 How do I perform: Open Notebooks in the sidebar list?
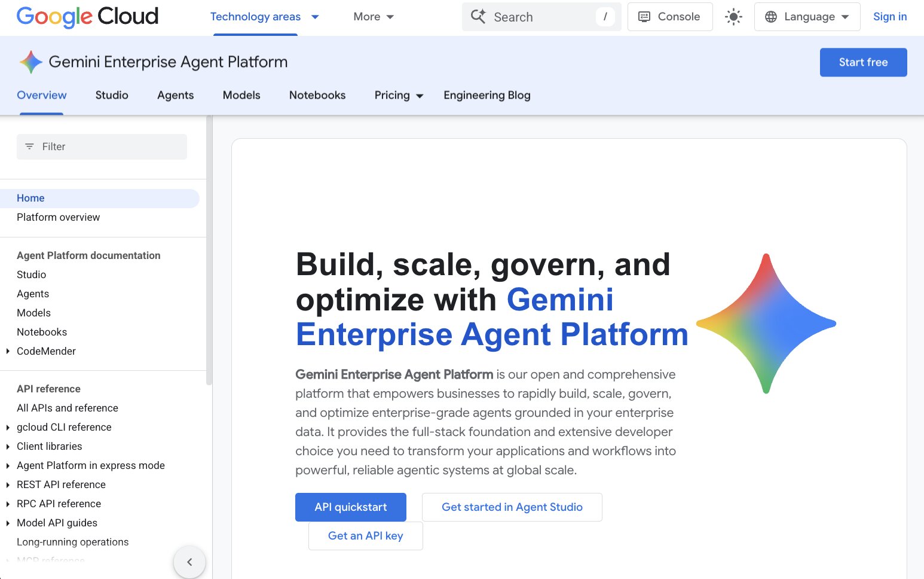[x=42, y=332]
